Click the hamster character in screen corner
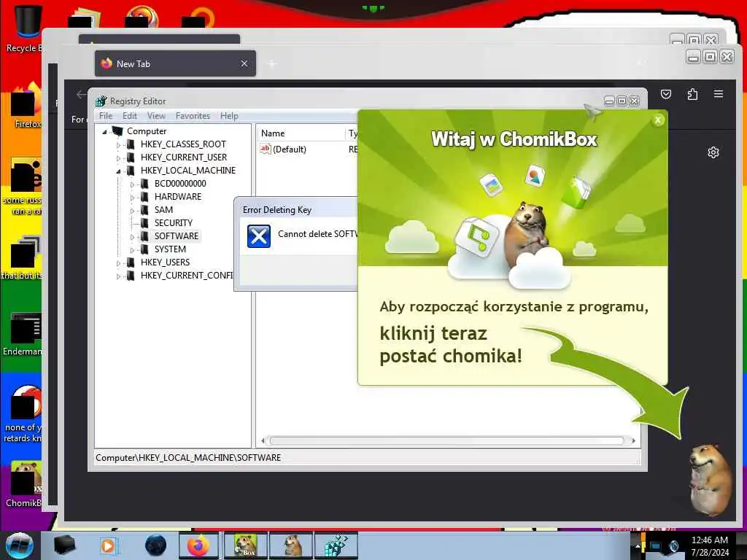Image resolution: width=747 pixels, height=560 pixels. point(709,480)
